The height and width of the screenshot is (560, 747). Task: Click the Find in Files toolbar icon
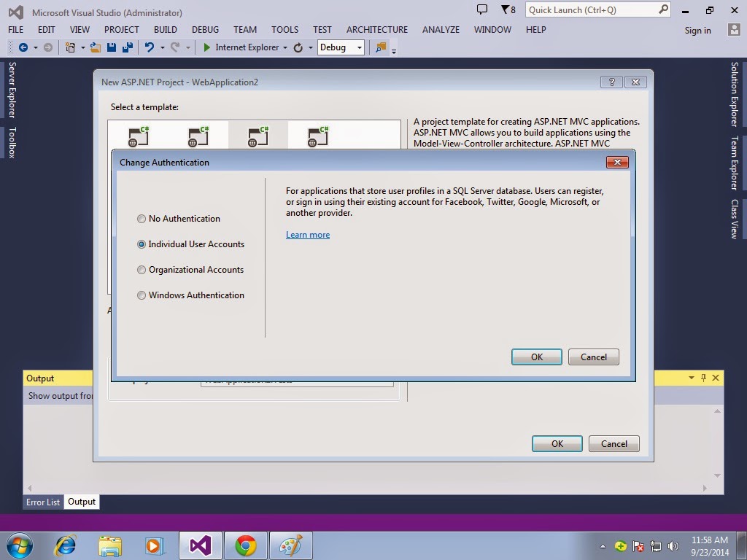pos(381,47)
